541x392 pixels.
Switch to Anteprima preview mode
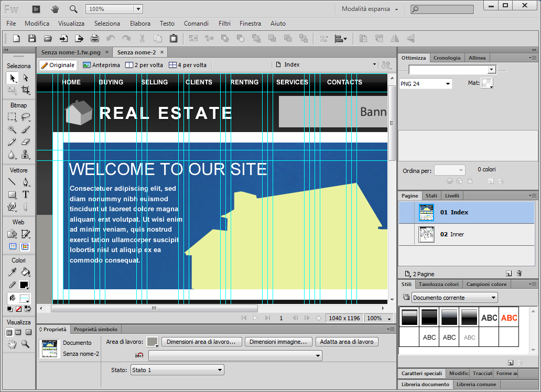[102, 65]
